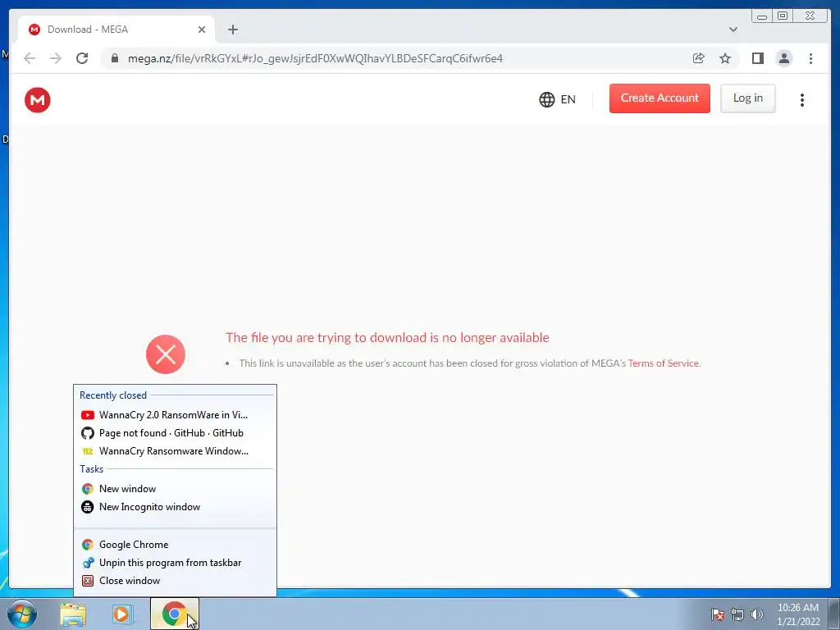The width and height of the screenshot is (840, 630).
Task: Click the red error X circle icon
Action: 166,354
